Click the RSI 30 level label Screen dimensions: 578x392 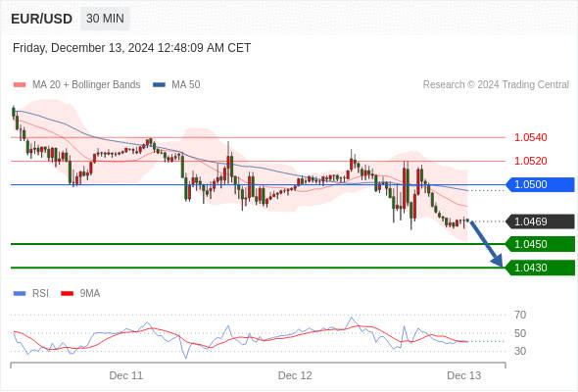520,351
